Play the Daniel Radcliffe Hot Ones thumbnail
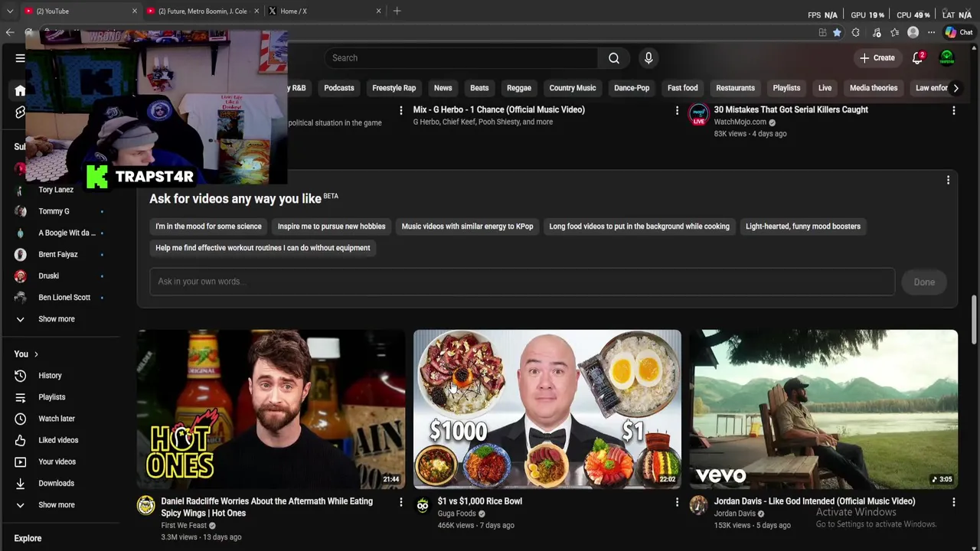This screenshot has width=980, height=551. (271, 409)
